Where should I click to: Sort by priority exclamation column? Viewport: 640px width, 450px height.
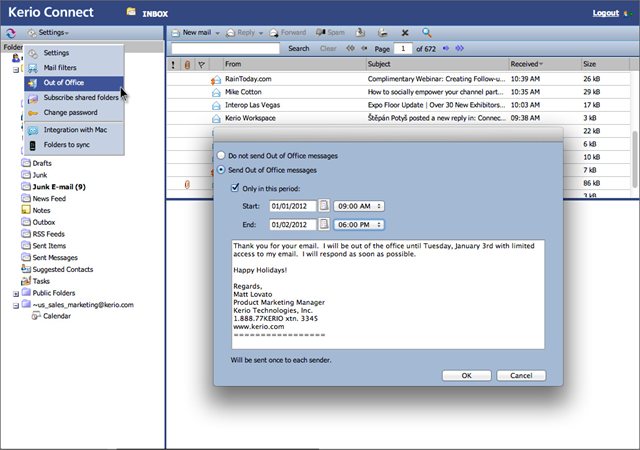pyautogui.click(x=173, y=65)
